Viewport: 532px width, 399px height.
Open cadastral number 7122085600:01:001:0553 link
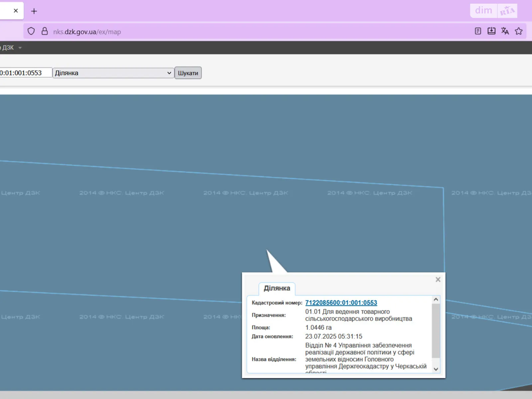click(x=341, y=303)
